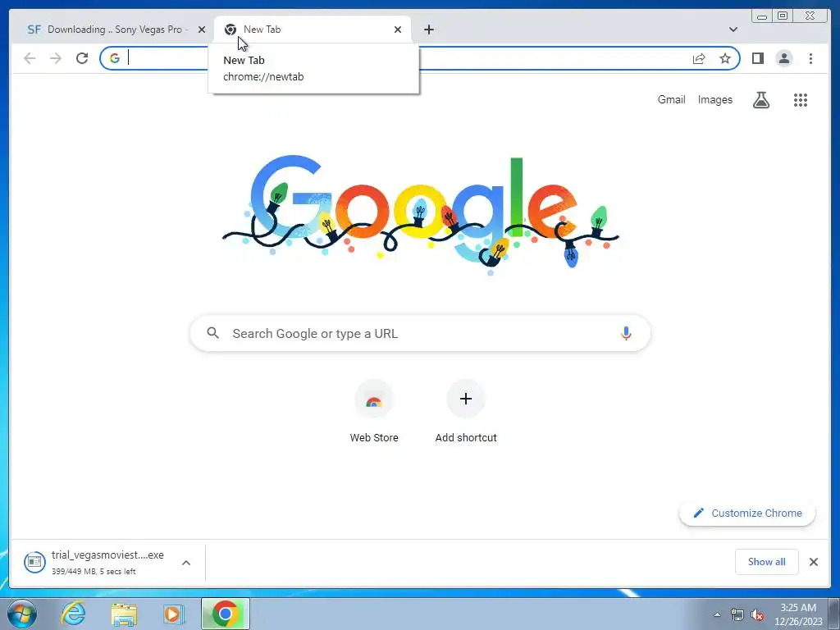
Task: Open Google Images link
Action: 714,99
